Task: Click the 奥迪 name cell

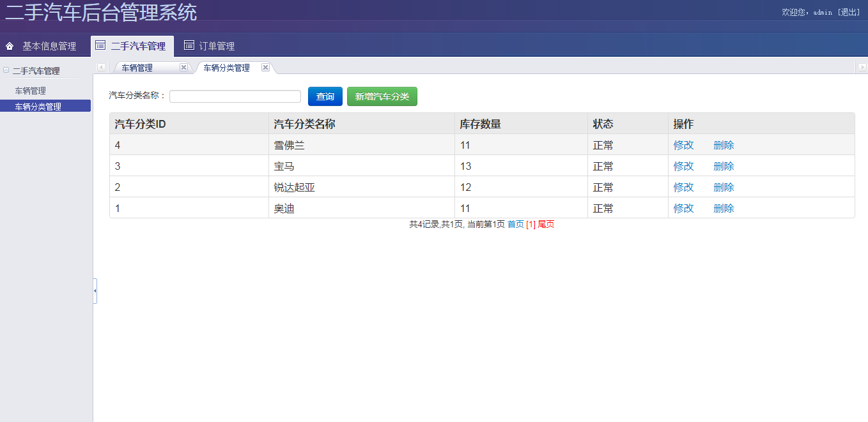Action: [362, 208]
